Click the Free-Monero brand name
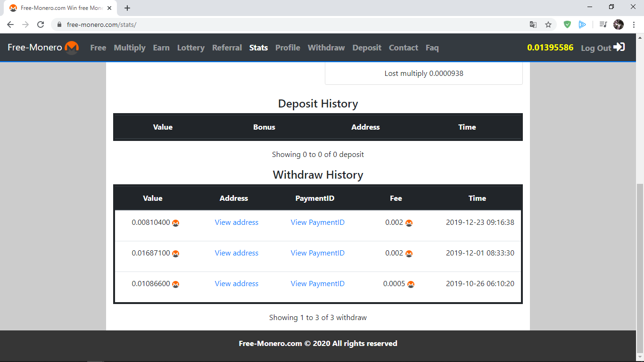Image resolution: width=644 pixels, height=362 pixels. pos(35,48)
